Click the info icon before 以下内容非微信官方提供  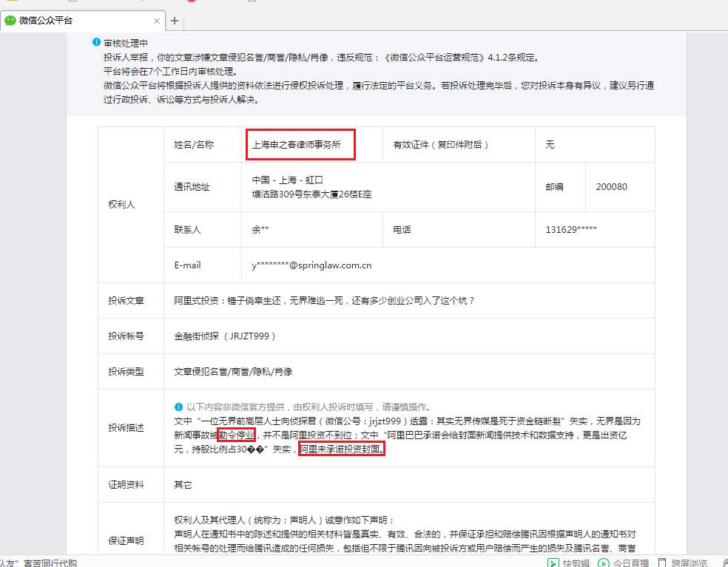tap(179, 407)
